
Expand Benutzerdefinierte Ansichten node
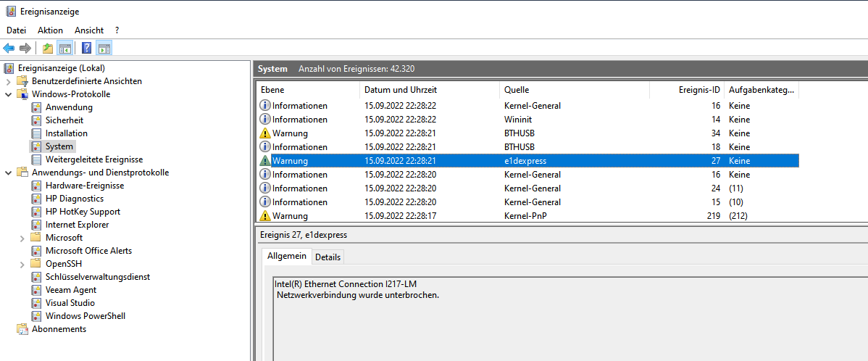coord(8,81)
